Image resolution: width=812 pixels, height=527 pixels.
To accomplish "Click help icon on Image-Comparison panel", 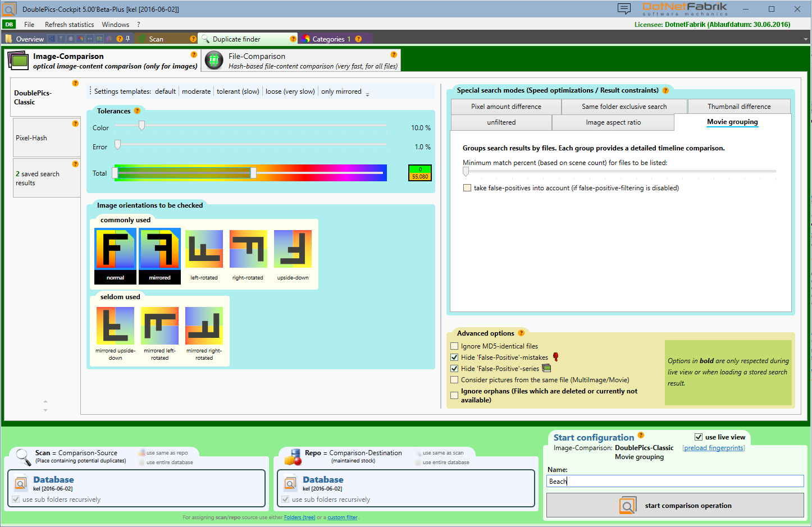I will tap(194, 55).
